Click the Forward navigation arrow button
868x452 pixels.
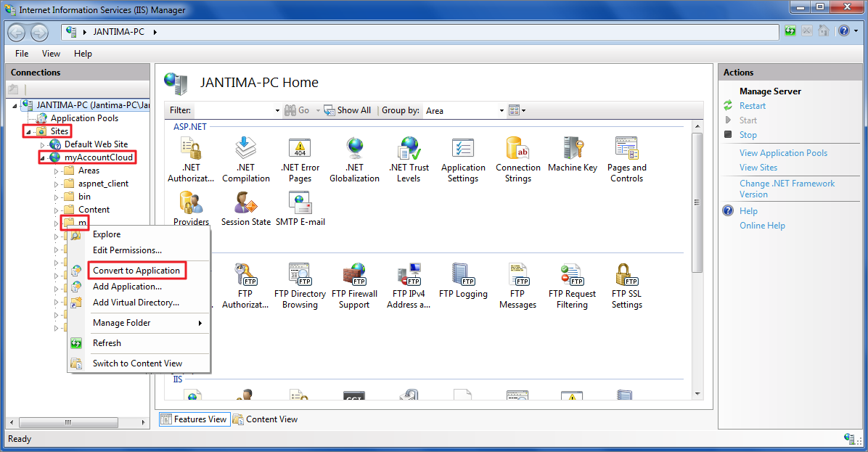click(x=39, y=33)
